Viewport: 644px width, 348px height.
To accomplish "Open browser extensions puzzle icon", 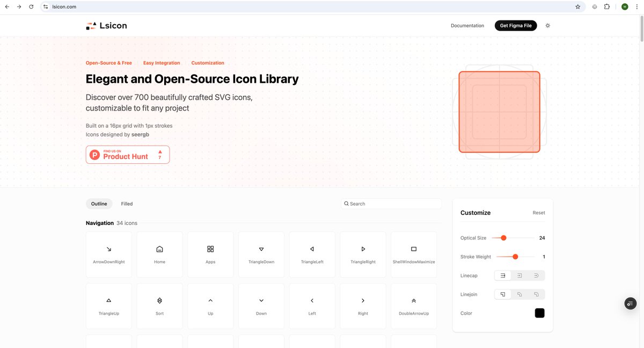I will pyautogui.click(x=607, y=6).
